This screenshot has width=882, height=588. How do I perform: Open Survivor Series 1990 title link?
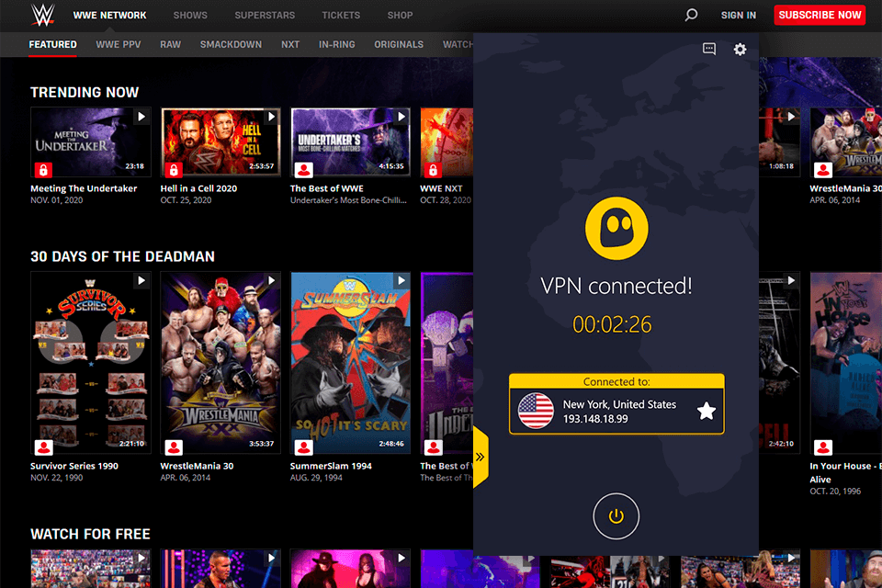click(74, 466)
